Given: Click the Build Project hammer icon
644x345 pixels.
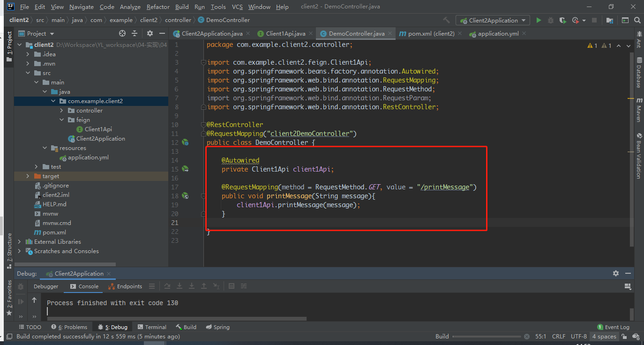Looking at the screenshot, I should (x=447, y=20).
